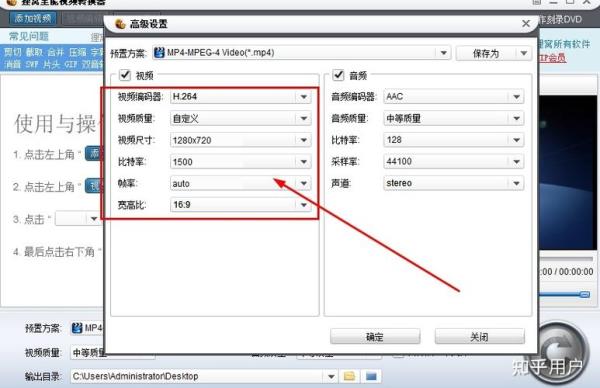Image resolution: width=600 pixels, height=388 pixels.
Task: Click the VIP会员 link
Action: [552, 58]
